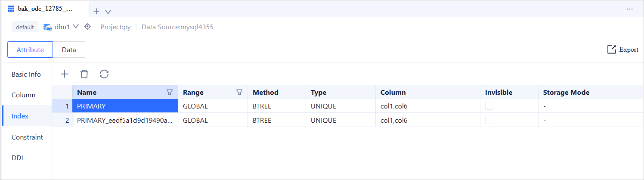Screen dimensions: 644x180
Task: Open a new tab with plus icon
Action: click(96, 12)
